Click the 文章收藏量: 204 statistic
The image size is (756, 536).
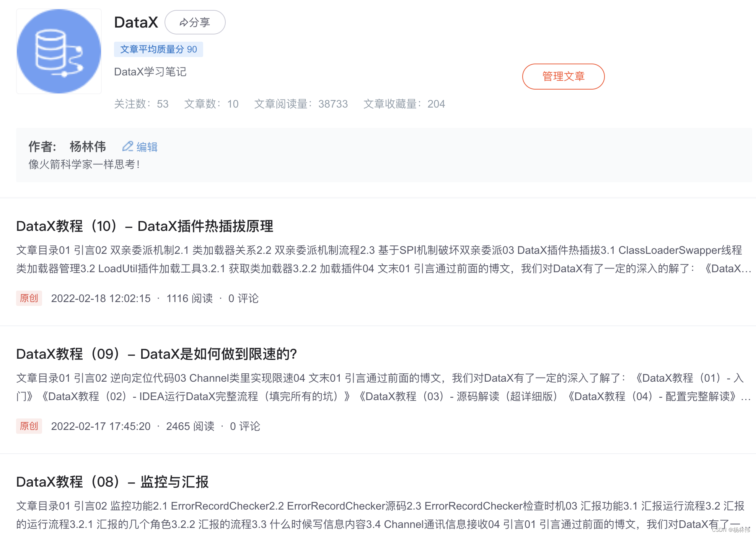(x=404, y=104)
